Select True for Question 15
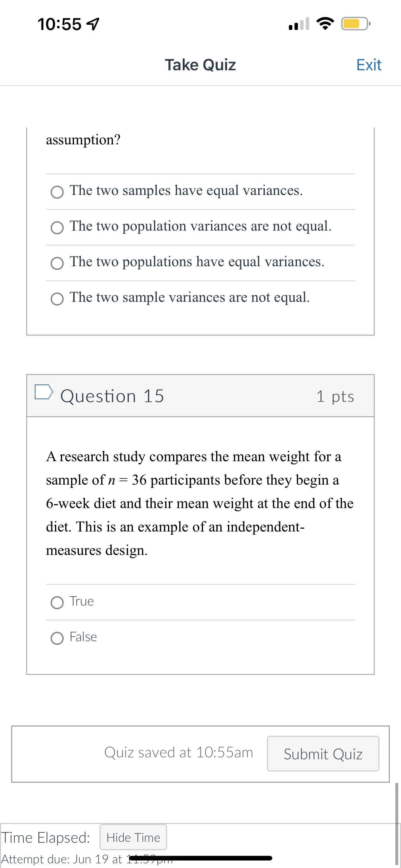This screenshot has width=401, height=868. pos(57,602)
